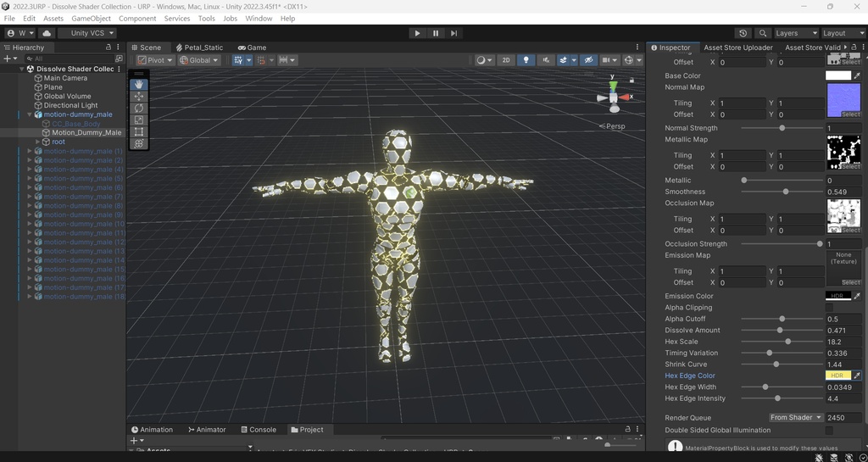Click the scene gizmo X axis cone
The height and width of the screenshot is (462, 868).
[x=626, y=97]
